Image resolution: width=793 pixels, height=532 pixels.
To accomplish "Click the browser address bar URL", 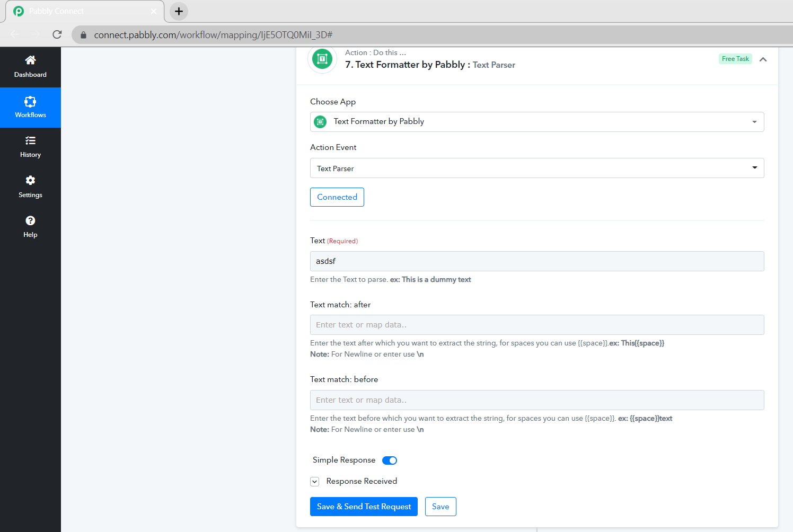I will click(213, 35).
